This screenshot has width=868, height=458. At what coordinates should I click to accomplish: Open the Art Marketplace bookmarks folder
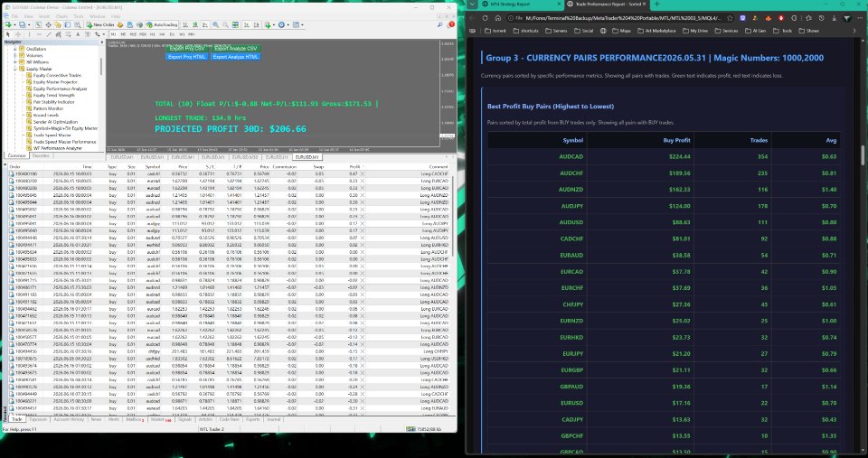[x=656, y=31]
